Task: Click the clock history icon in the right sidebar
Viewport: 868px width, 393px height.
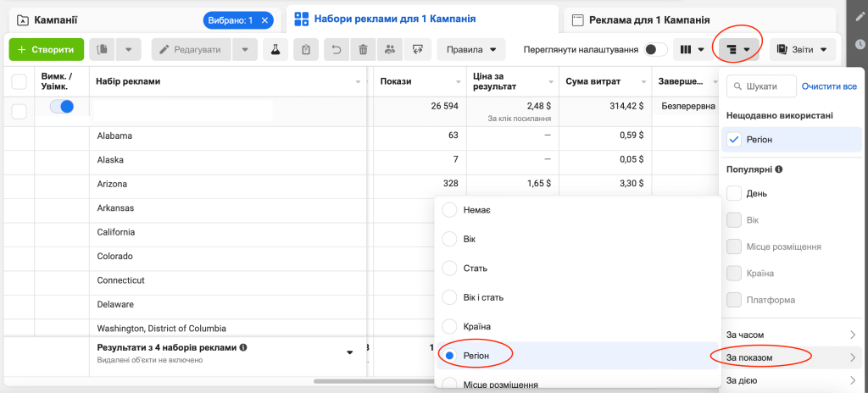Action: [860, 44]
